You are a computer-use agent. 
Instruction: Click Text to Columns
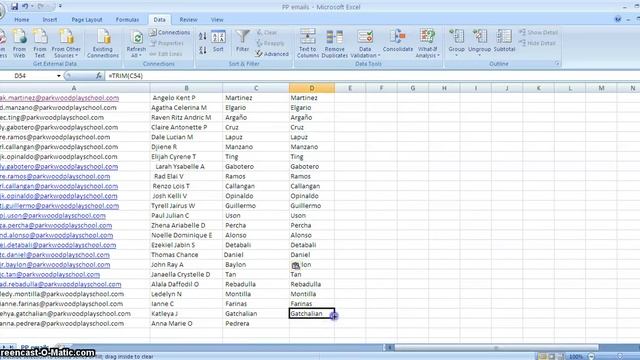pyautogui.click(x=308, y=43)
